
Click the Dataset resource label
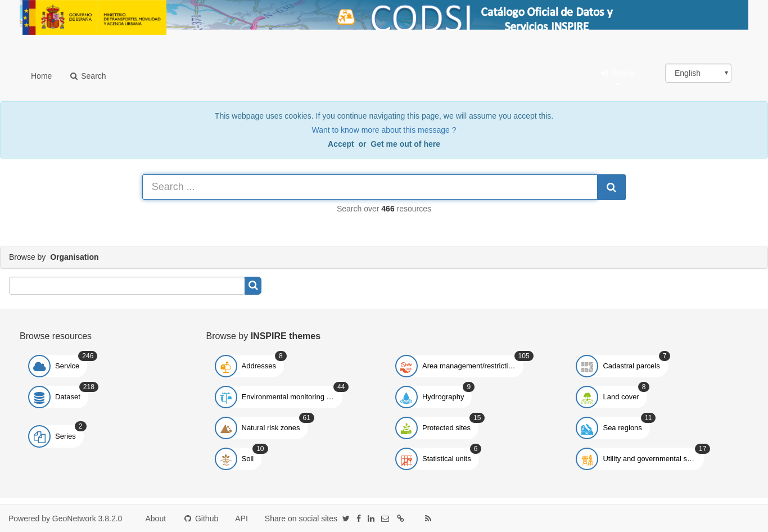[67, 397]
